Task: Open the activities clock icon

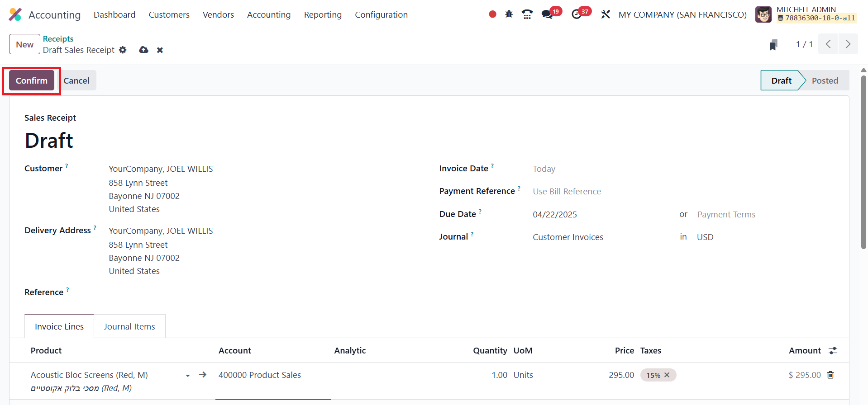Action: (x=576, y=14)
